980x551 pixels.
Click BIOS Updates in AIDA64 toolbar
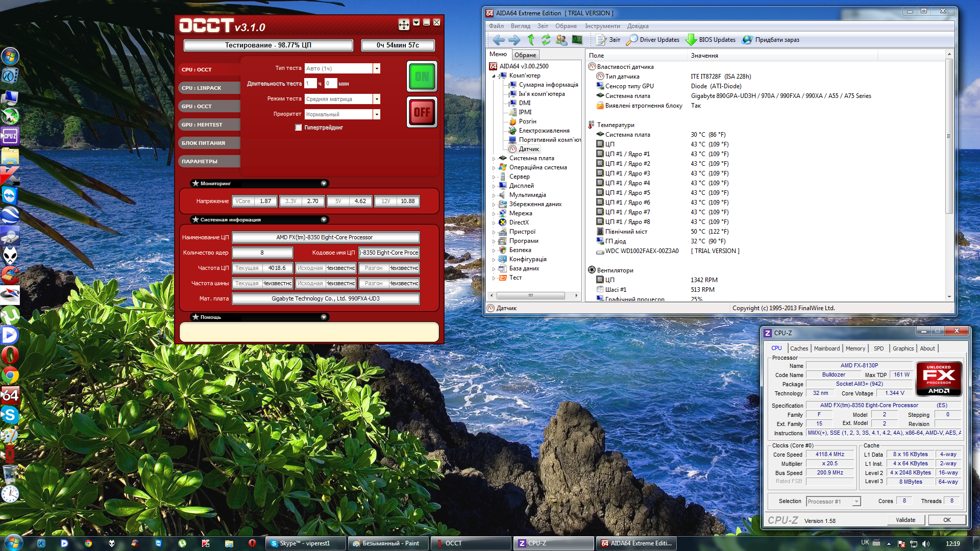coord(711,40)
